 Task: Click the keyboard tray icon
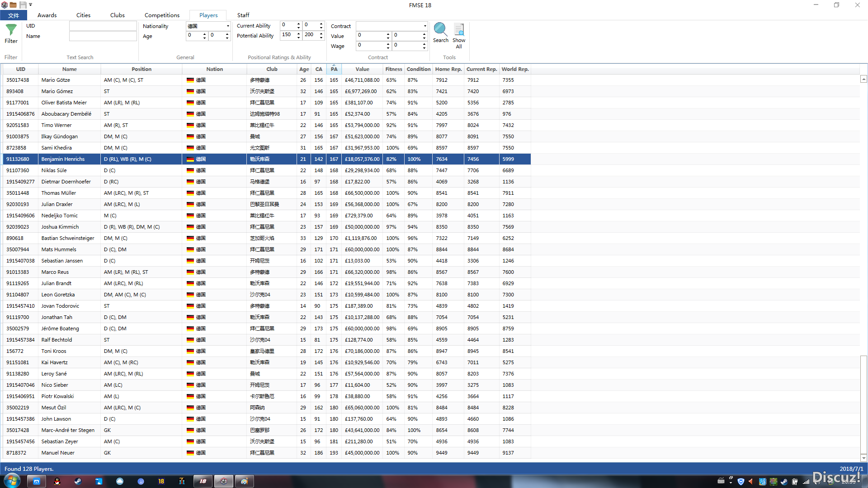tap(721, 480)
